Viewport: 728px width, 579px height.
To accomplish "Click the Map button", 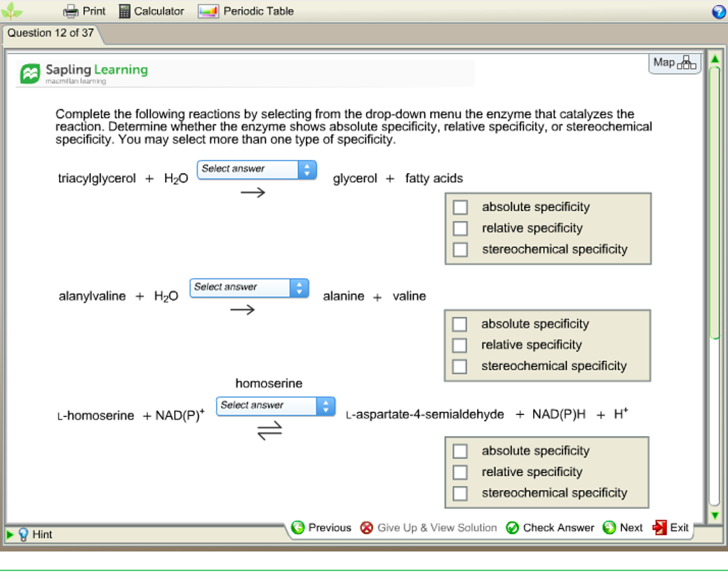I will (x=673, y=63).
